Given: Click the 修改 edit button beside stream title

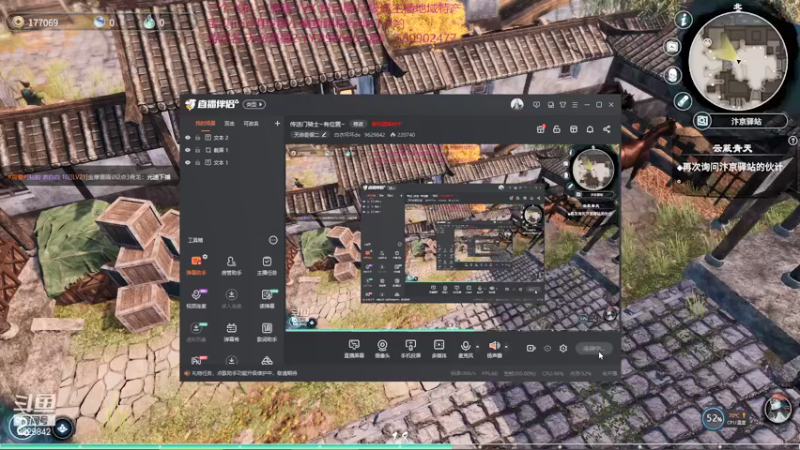Looking at the screenshot, I should pos(358,124).
